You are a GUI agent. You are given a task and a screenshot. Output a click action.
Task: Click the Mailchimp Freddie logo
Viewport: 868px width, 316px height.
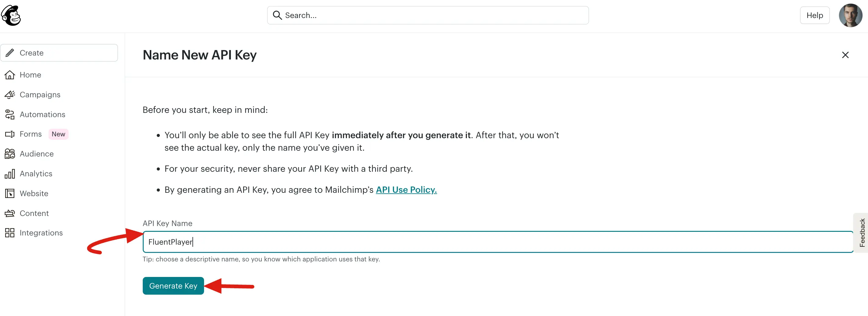click(x=11, y=16)
